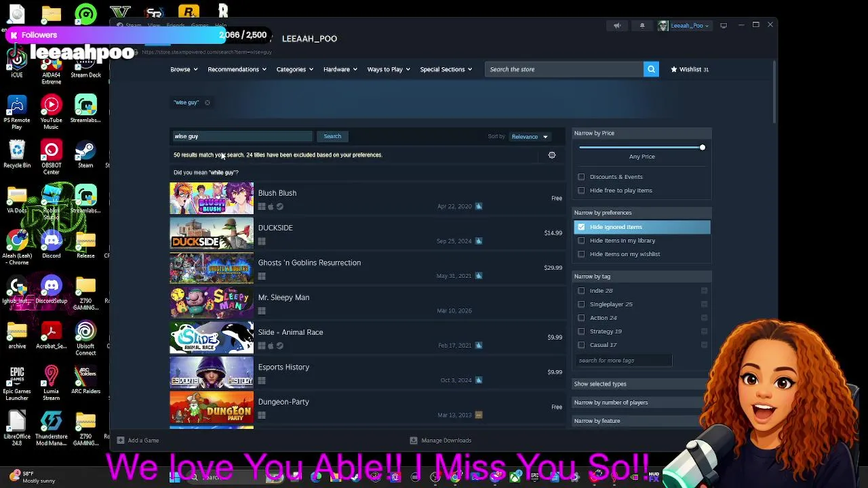Filter by Action tag checkbox

[581, 318]
